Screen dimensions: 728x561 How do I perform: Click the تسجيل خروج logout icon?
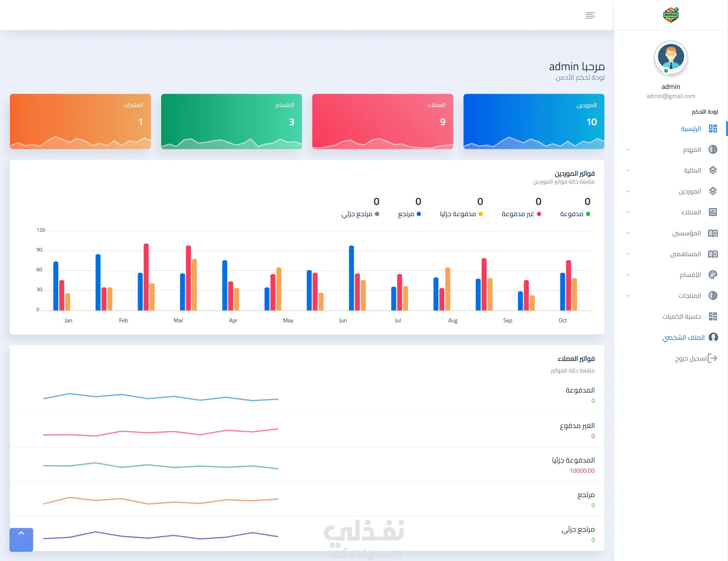coord(713,358)
